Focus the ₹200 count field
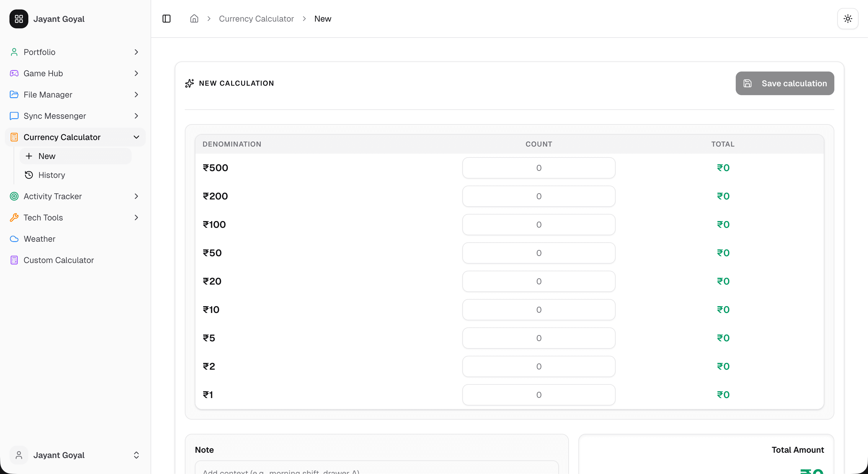Screen dimensions: 868x474 [539, 196]
